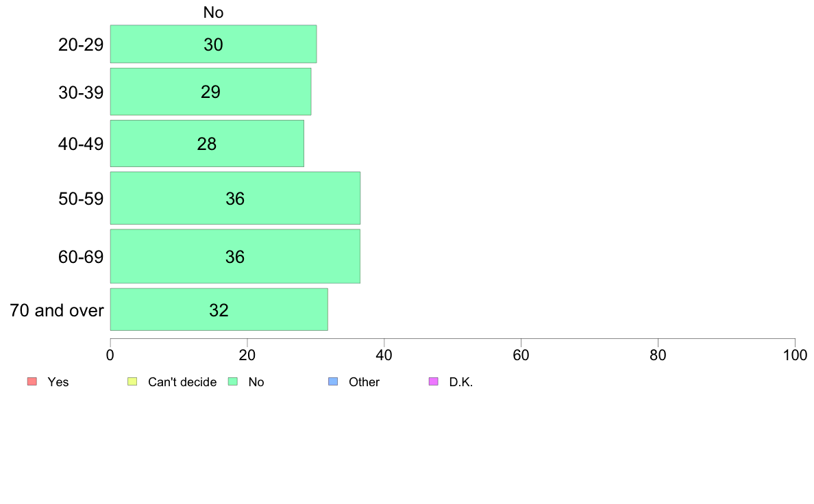
Task: Click the pink D.K. legend swatch
Action: pyautogui.click(x=434, y=381)
